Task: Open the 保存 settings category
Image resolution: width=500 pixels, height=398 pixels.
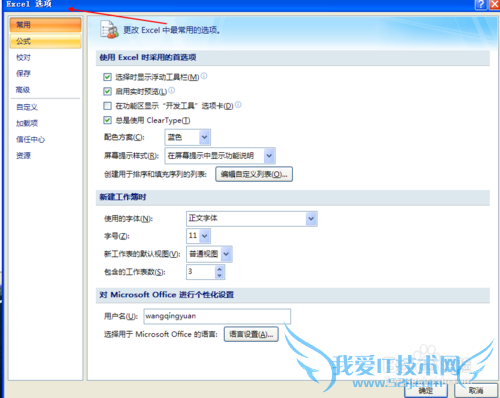Action: point(23,73)
